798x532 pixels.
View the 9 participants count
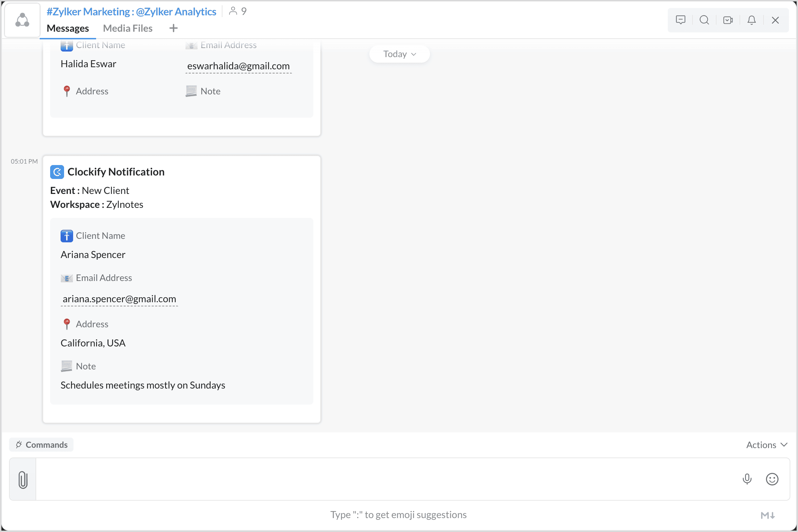point(238,11)
